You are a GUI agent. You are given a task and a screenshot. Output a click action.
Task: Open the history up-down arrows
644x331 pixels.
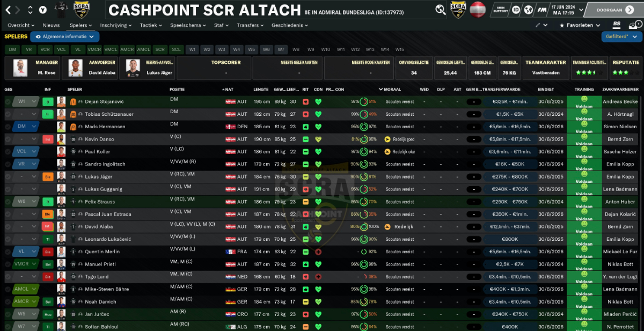click(x=30, y=10)
